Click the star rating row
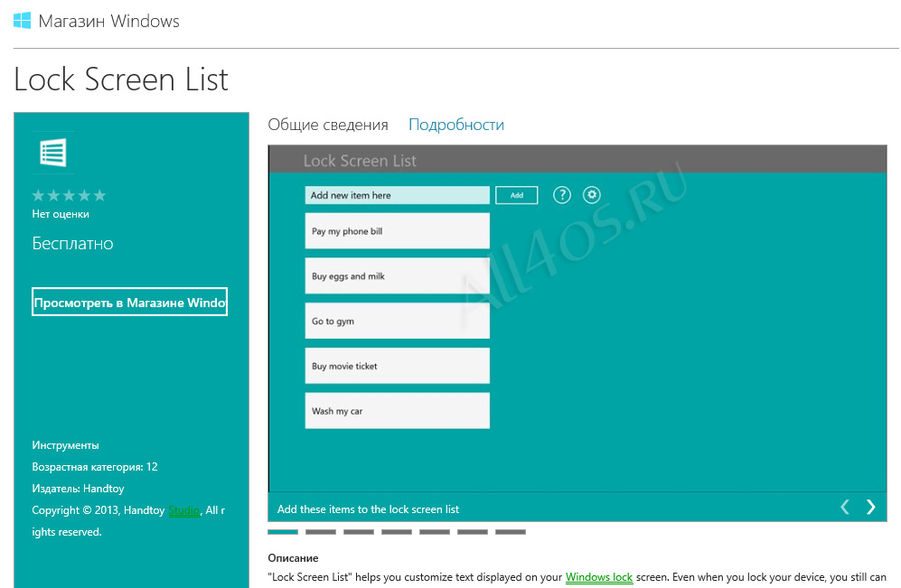 point(69,196)
